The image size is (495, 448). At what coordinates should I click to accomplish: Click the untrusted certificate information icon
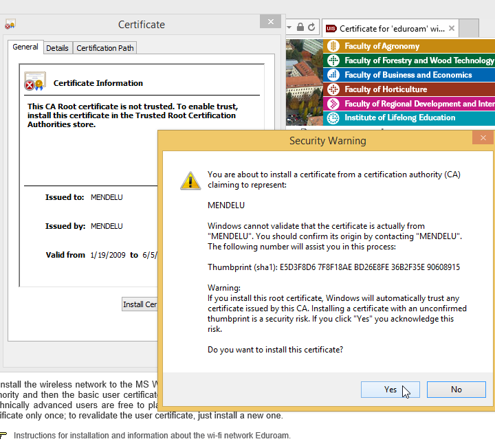pos(35,81)
